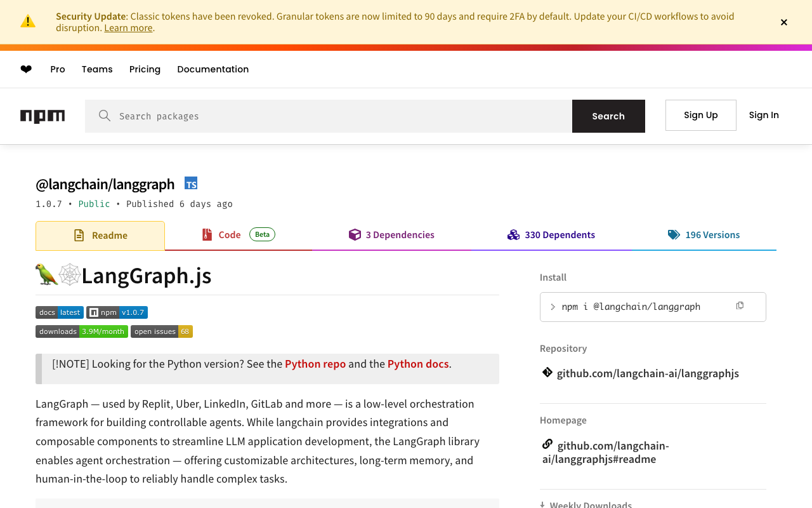Open the Learn more link in banner
Image resolution: width=812 pixels, height=508 pixels.
point(128,28)
